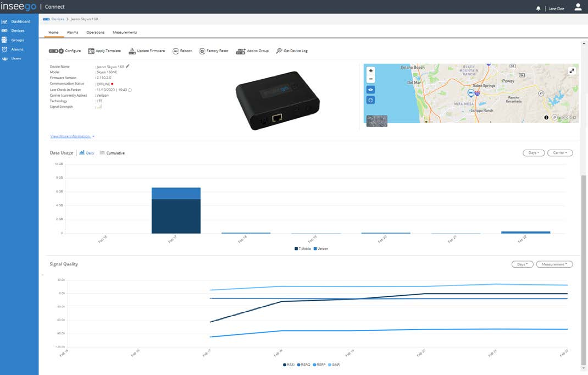Expand map to full screen
This screenshot has width=588, height=375.
[x=572, y=70]
